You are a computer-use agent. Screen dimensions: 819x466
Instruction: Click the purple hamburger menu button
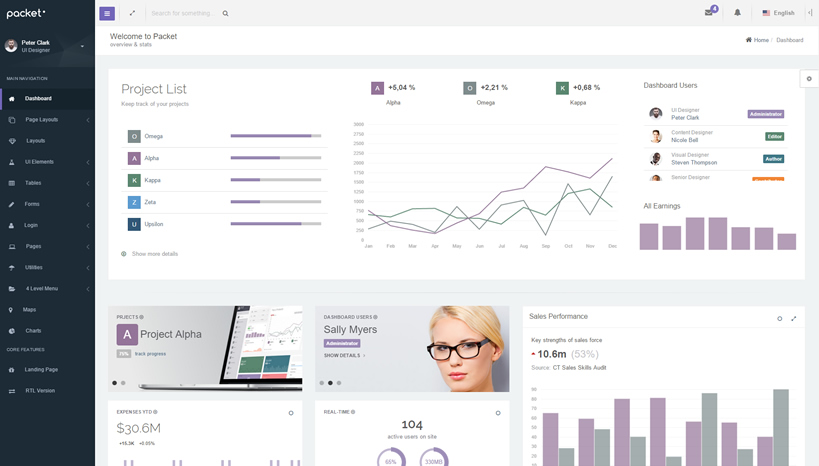coord(107,13)
